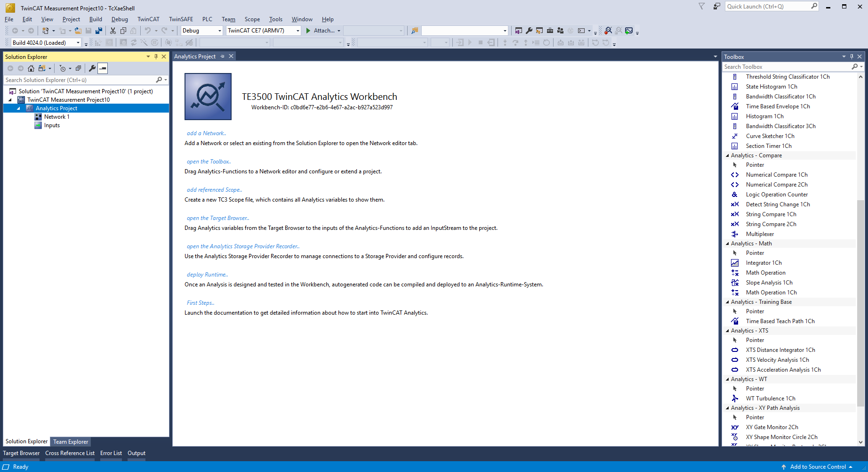Click the Toolbox vertical scrollbar thumb
Image resolution: width=868 pixels, height=472 pixels.
point(860,303)
